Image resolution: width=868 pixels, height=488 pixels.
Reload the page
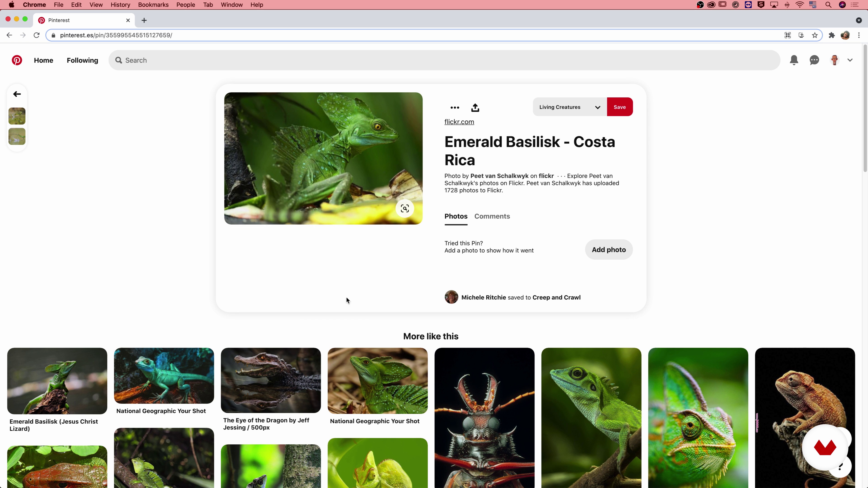click(x=36, y=35)
